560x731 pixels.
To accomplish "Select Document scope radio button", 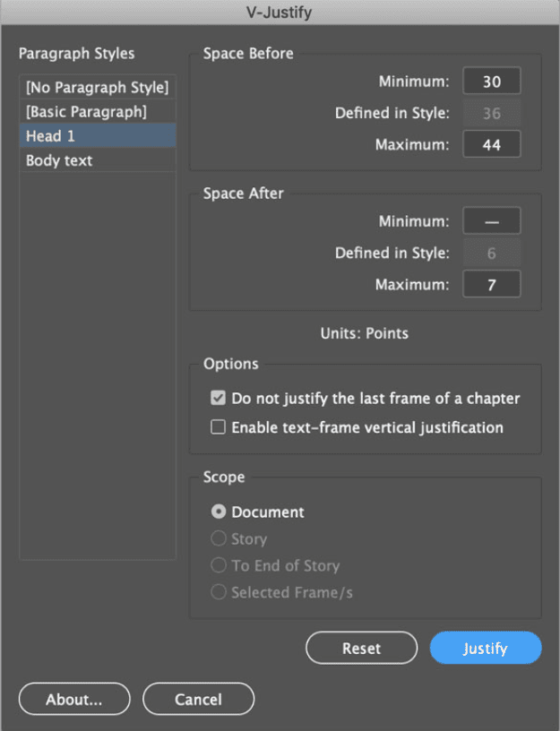I will click(x=219, y=512).
